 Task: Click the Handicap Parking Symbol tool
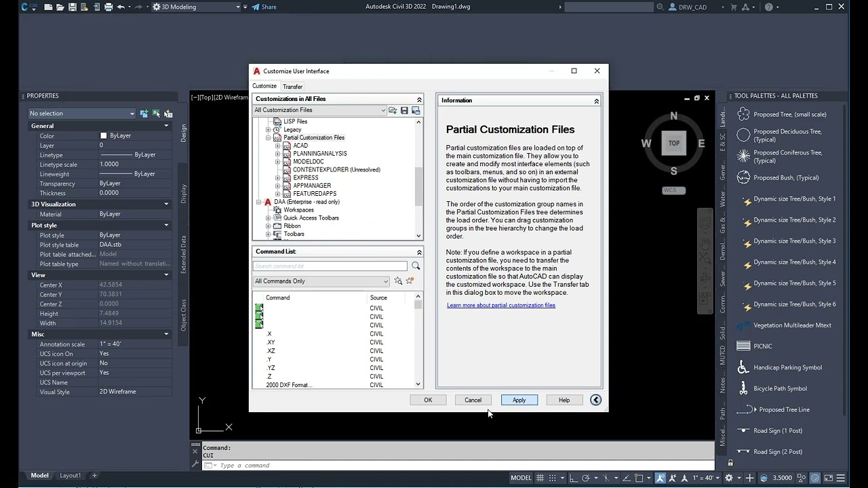[x=781, y=367]
